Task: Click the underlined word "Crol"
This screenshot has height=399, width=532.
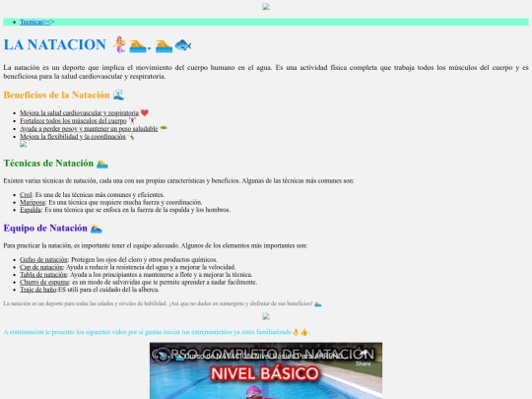Action: pyautogui.click(x=26, y=195)
